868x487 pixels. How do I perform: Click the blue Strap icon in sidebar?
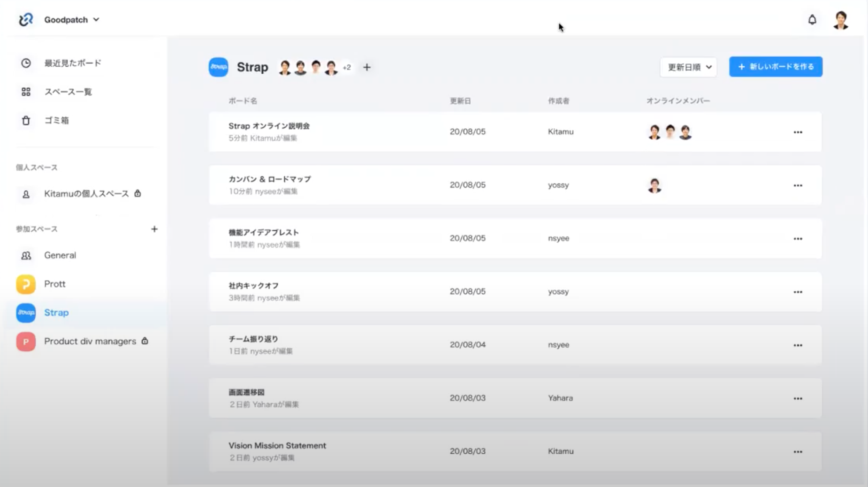click(x=26, y=313)
